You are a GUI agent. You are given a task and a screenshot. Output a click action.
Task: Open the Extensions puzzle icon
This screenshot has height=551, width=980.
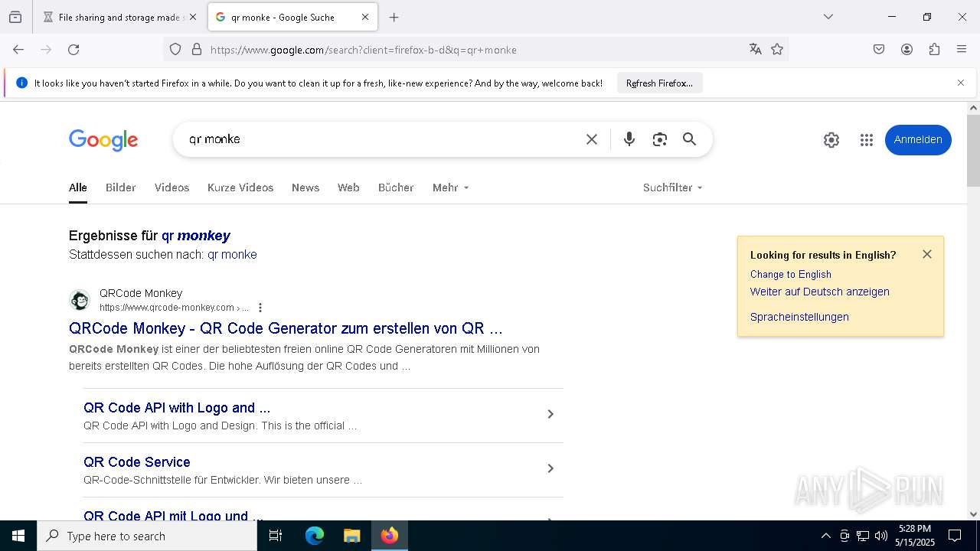click(x=934, y=50)
